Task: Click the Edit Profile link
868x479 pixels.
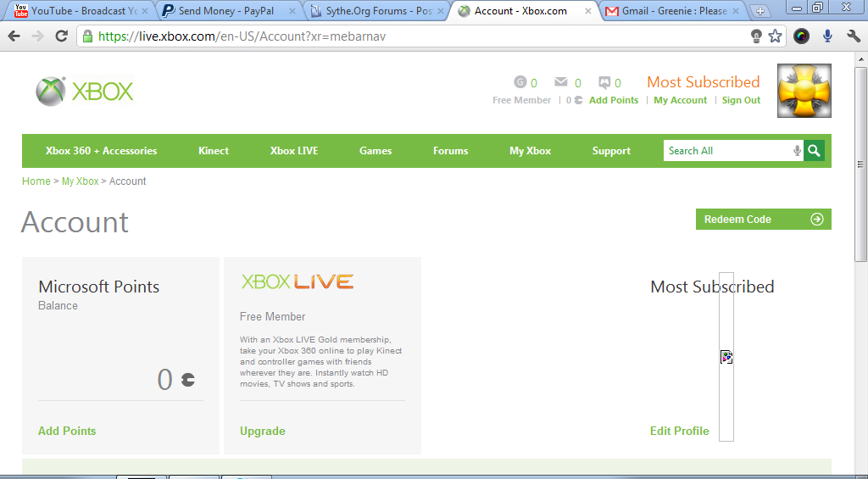Action: (x=679, y=431)
